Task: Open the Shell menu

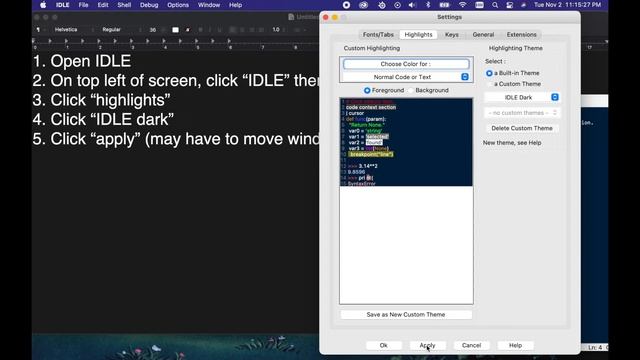Action: coord(124,5)
